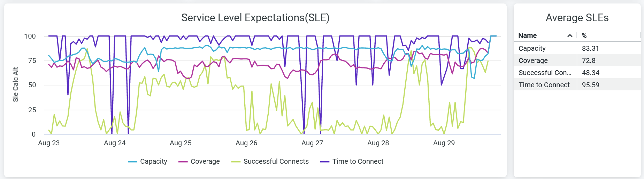The image size is (644, 179).
Task: Click the Average SLEs panel title
Action: [577, 18]
